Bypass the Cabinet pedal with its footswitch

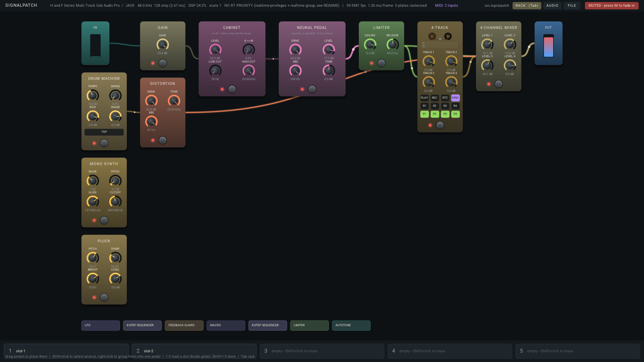232,89
